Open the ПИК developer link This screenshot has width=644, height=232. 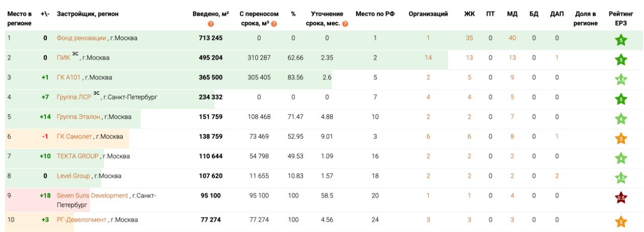click(x=63, y=58)
